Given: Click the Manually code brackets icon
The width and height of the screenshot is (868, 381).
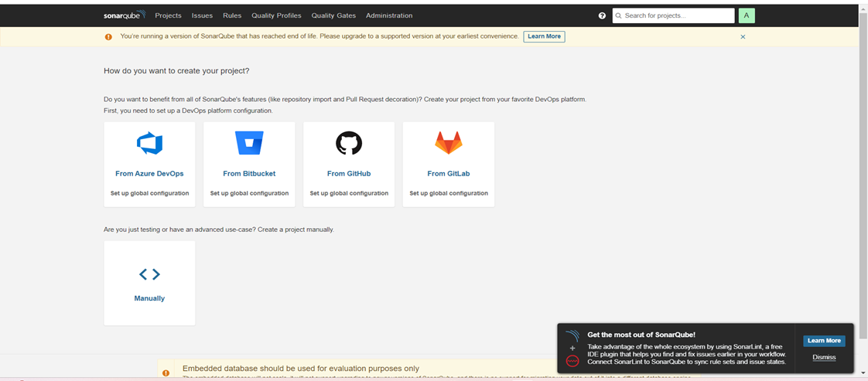Looking at the screenshot, I should pyautogui.click(x=149, y=274).
